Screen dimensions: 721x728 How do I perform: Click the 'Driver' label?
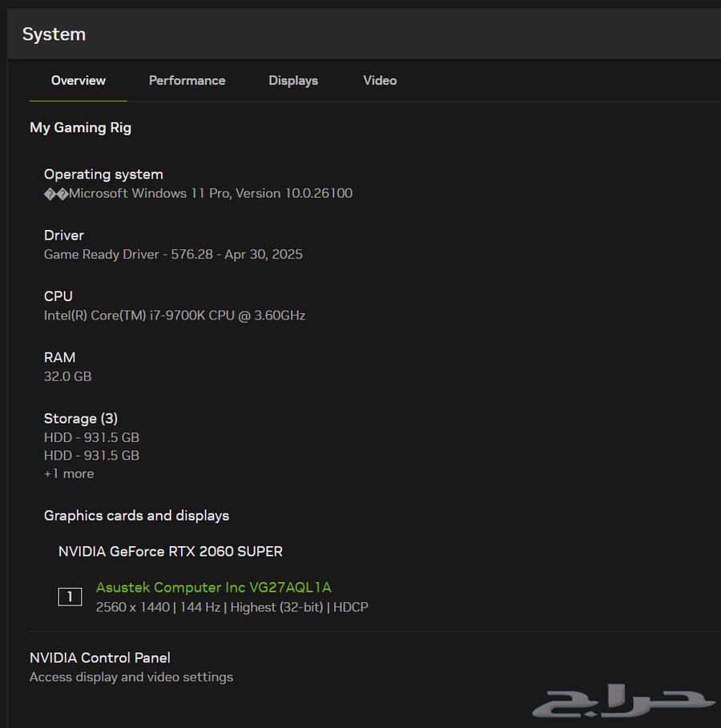point(64,235)
